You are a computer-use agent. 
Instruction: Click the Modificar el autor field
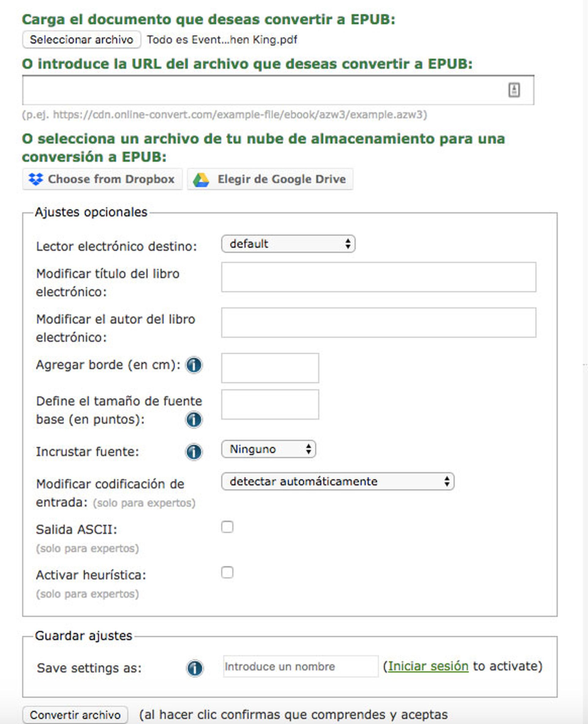click(379, 322)
